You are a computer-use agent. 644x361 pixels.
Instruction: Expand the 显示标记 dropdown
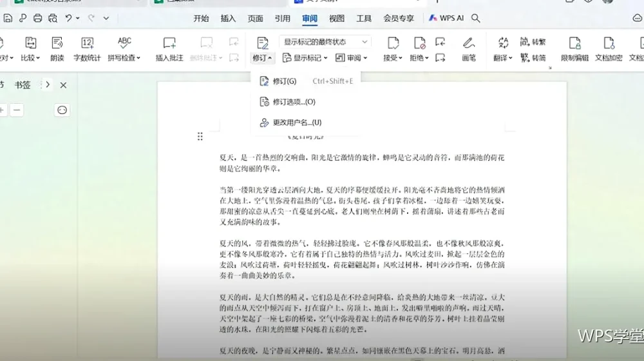coord(305,58)
